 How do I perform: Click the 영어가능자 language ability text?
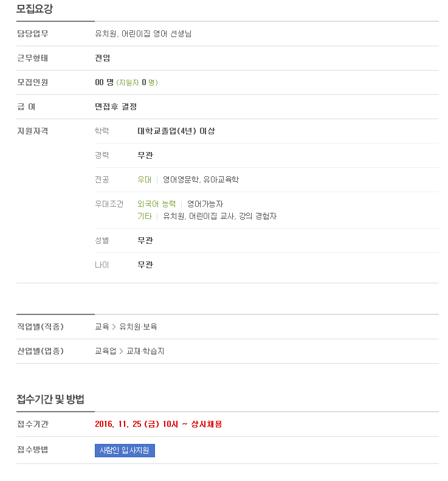pyautogui.click(x=205, y=204)
